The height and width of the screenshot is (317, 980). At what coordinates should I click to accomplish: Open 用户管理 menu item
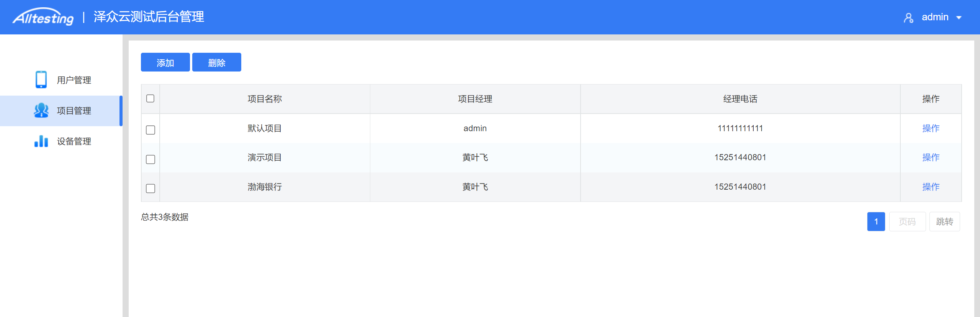[61, 80]
